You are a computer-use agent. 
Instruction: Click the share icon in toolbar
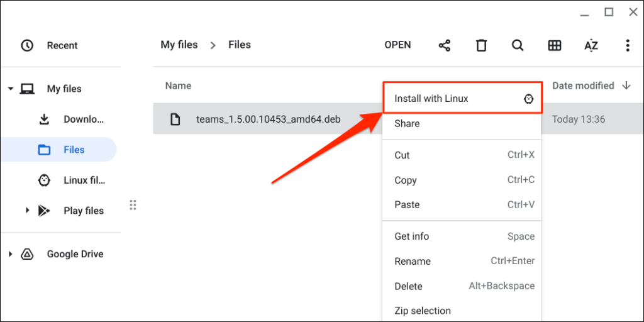pos(445,45)
